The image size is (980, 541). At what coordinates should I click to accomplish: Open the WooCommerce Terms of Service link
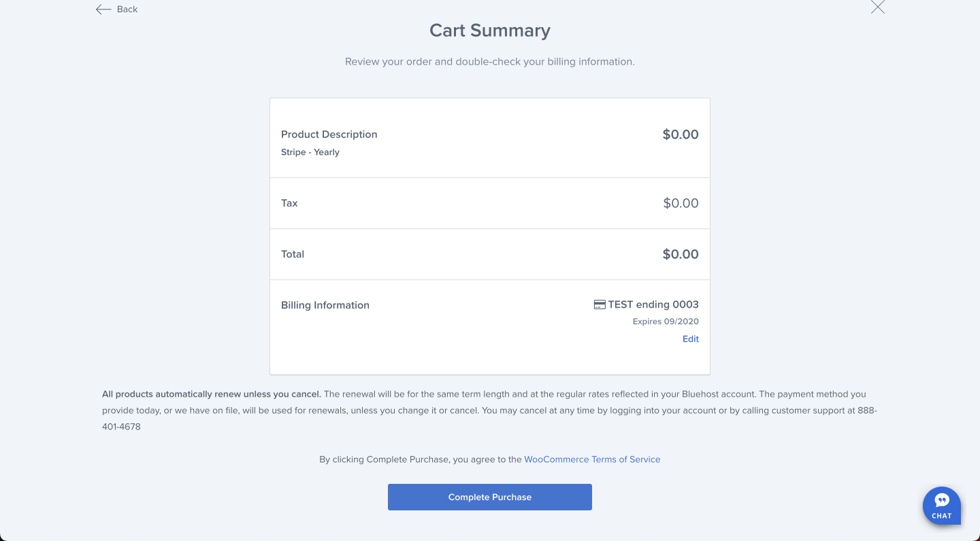click(x=592, y=459)
